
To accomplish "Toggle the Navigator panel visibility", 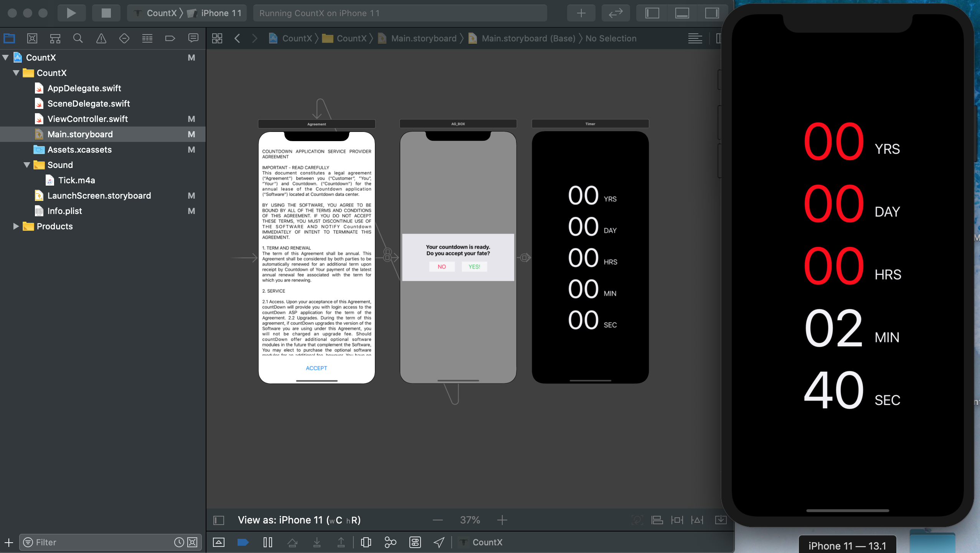I will tap(652, 13).
